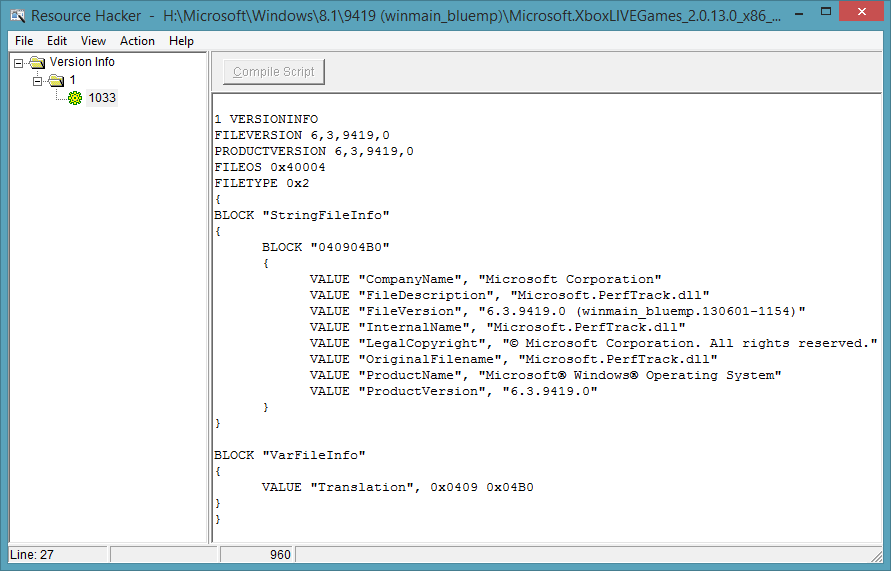
Task: Click the "ProductVersion" value line
Action: coord(453,391)
